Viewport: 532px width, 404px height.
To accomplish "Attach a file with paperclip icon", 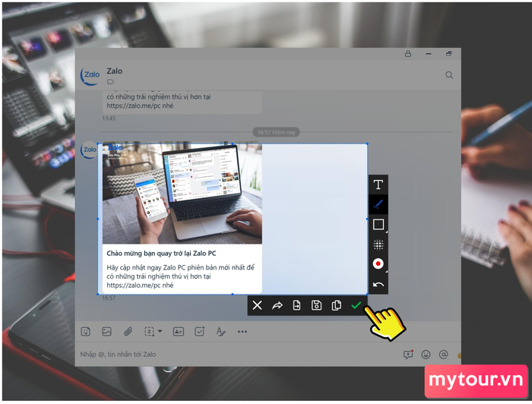I will [128, 331].
